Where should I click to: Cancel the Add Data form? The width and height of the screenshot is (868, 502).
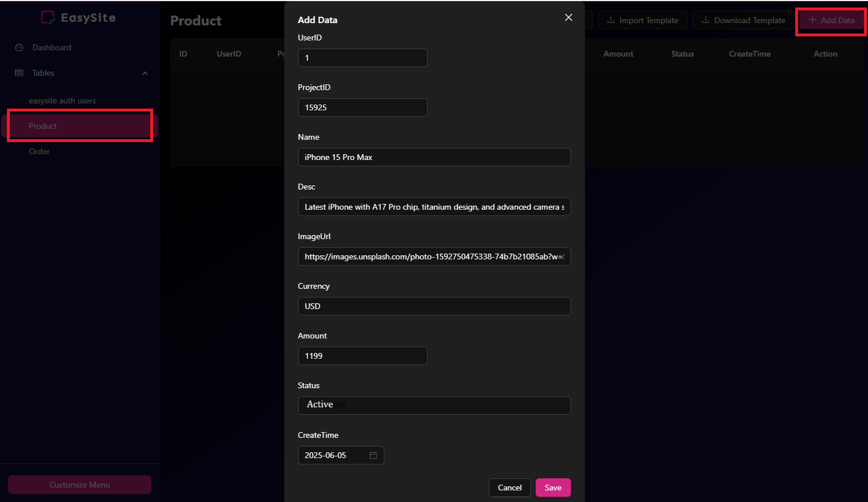tap(510, 488)
